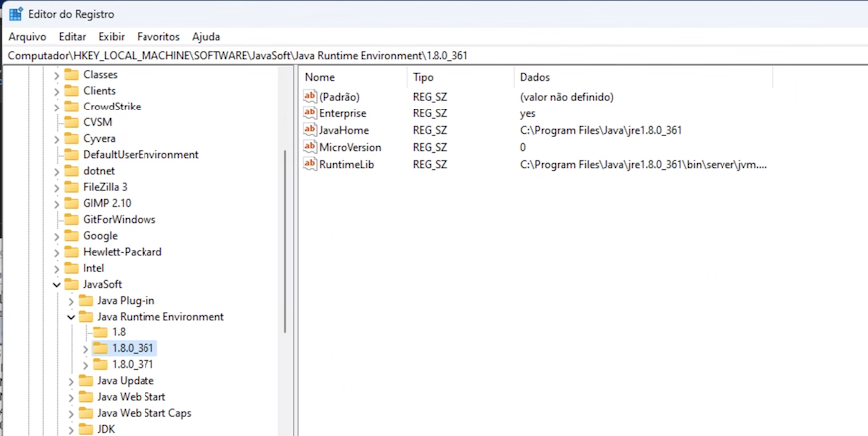Select the Google folder icon
The height and width of the screenshot is (436, 868).
click(71, 235)
